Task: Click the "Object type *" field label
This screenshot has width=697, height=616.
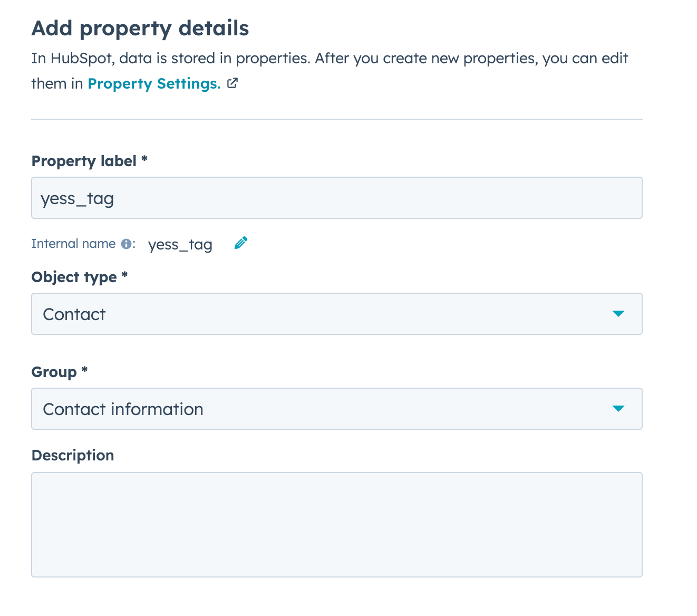Action: [74, 277]
